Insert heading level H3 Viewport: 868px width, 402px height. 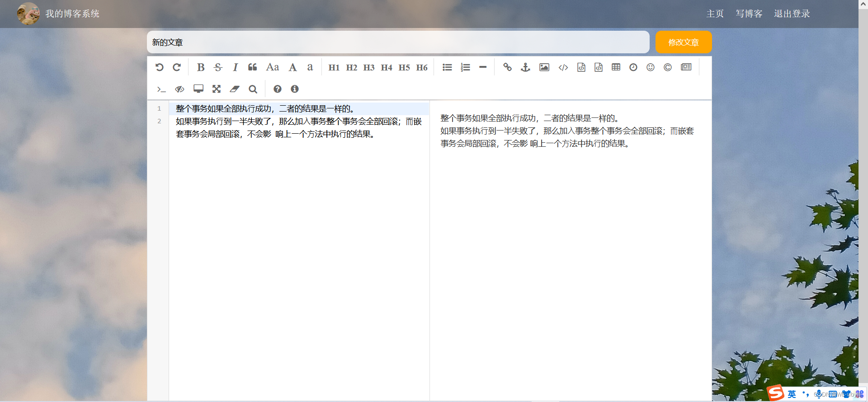[x=369, y=67]
